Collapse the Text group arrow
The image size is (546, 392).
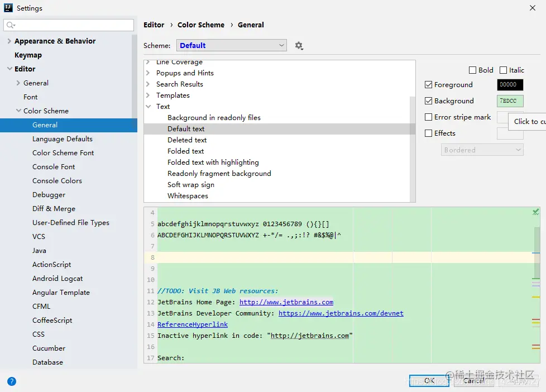pos(149,106)
